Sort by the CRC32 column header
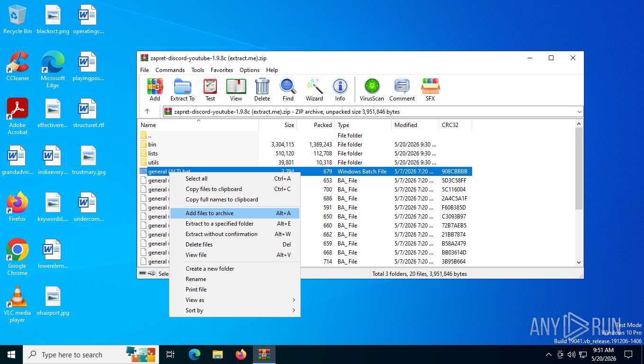 (x=455, y=125)
